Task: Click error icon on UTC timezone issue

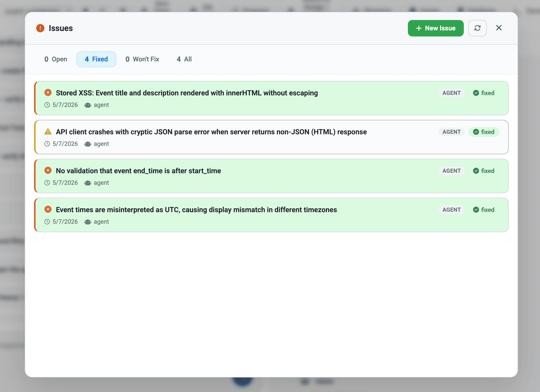Action: pyautogui.click(x=48, y=209)
